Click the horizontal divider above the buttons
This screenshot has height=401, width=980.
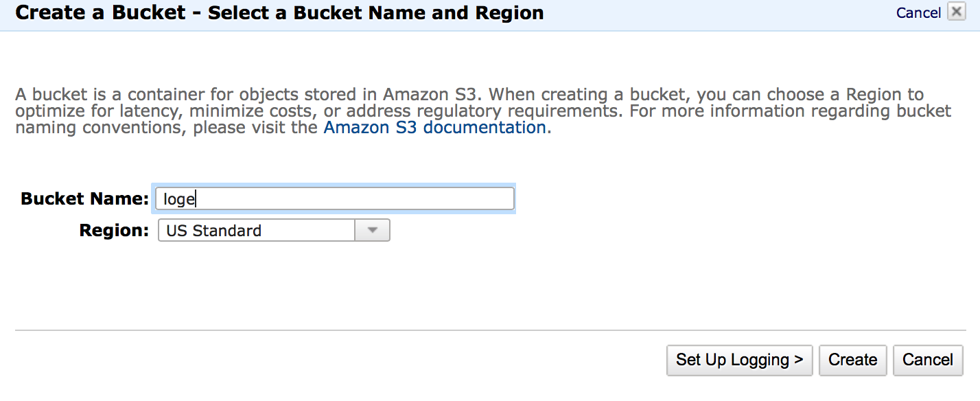[490, 330]
